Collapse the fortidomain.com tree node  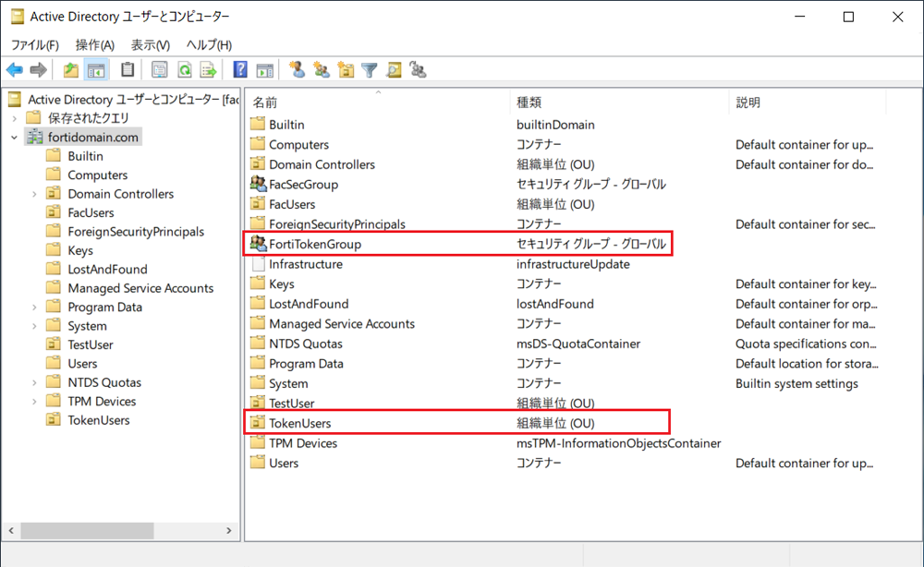(14, 138)
